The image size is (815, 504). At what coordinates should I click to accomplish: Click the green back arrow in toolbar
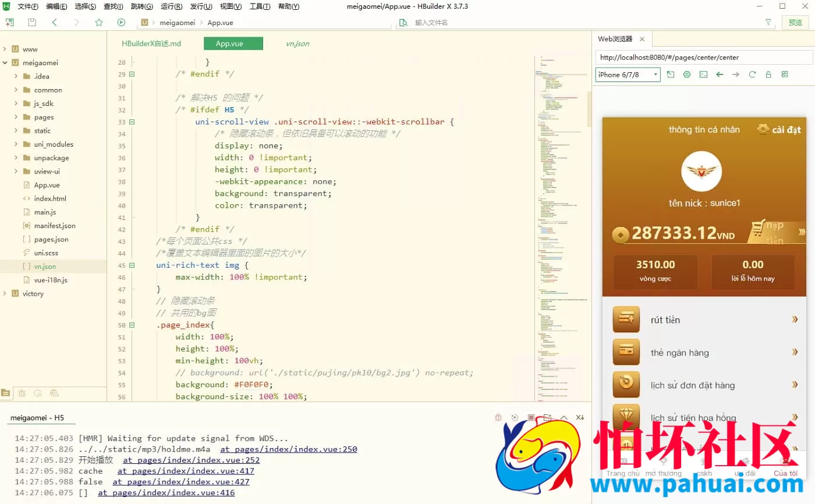[x=54, y=23]
